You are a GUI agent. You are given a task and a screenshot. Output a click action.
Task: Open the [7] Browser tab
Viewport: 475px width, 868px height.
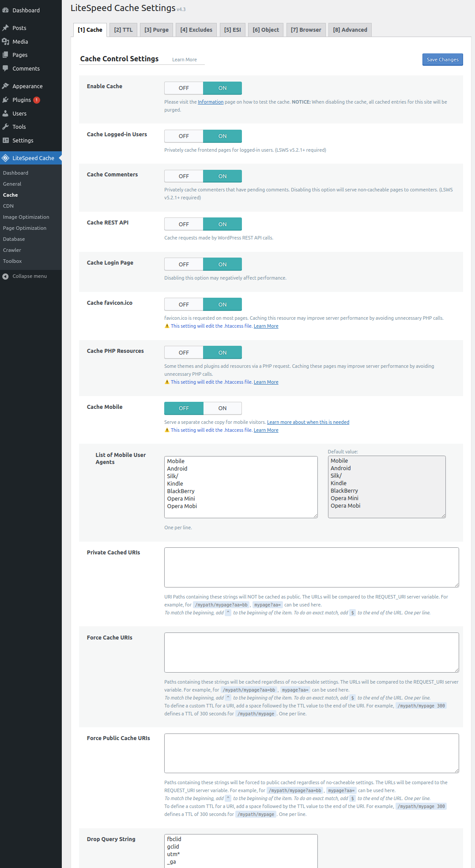click(306, 30)
